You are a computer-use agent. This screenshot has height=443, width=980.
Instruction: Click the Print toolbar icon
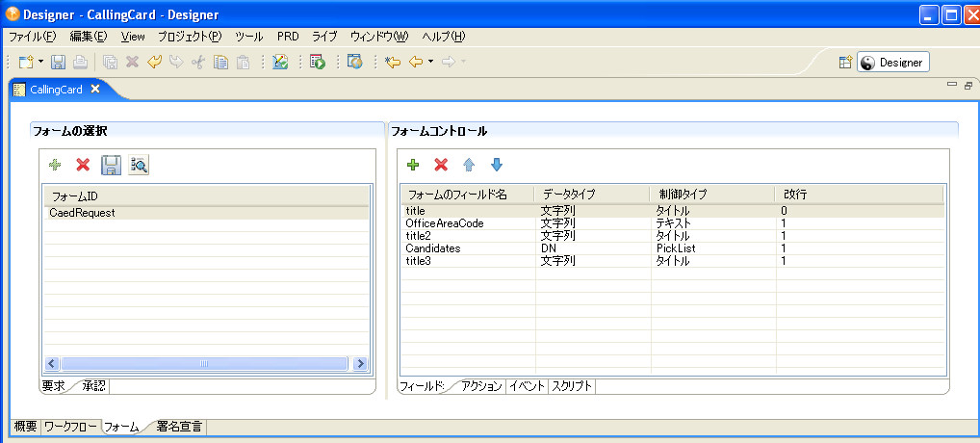click(80, 62)
